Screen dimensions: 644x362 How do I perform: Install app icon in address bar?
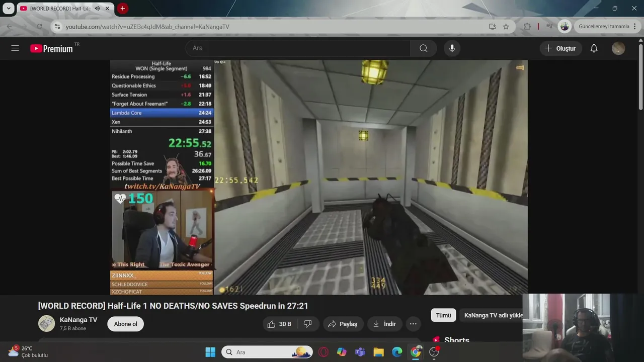(x=492, y=27)
